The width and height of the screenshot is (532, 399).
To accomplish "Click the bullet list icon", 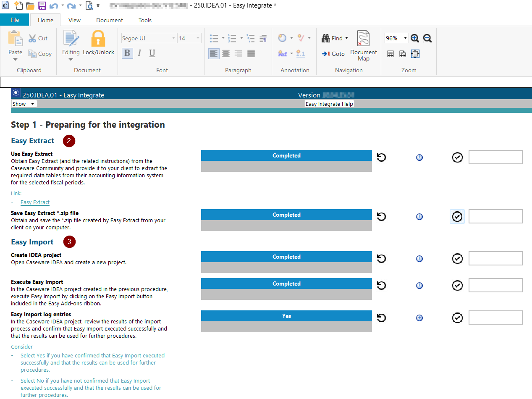I will [214, 38].
